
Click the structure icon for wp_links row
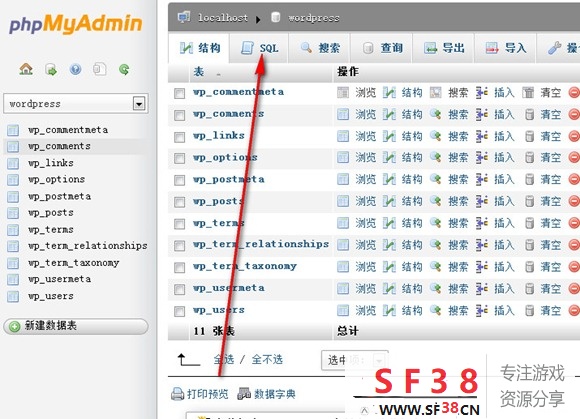click(389, 136)
